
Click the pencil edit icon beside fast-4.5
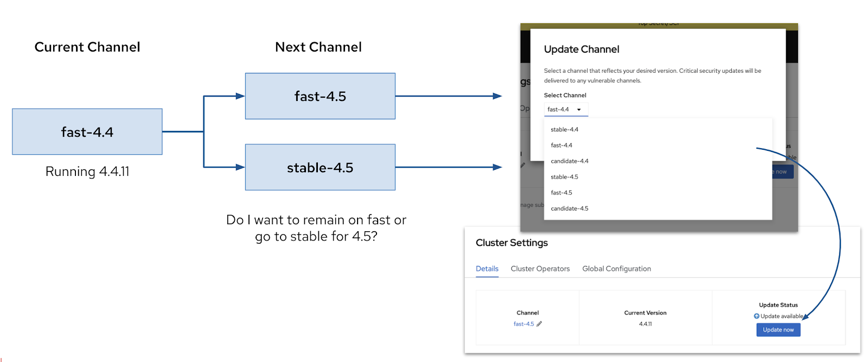tap(539, 324)
